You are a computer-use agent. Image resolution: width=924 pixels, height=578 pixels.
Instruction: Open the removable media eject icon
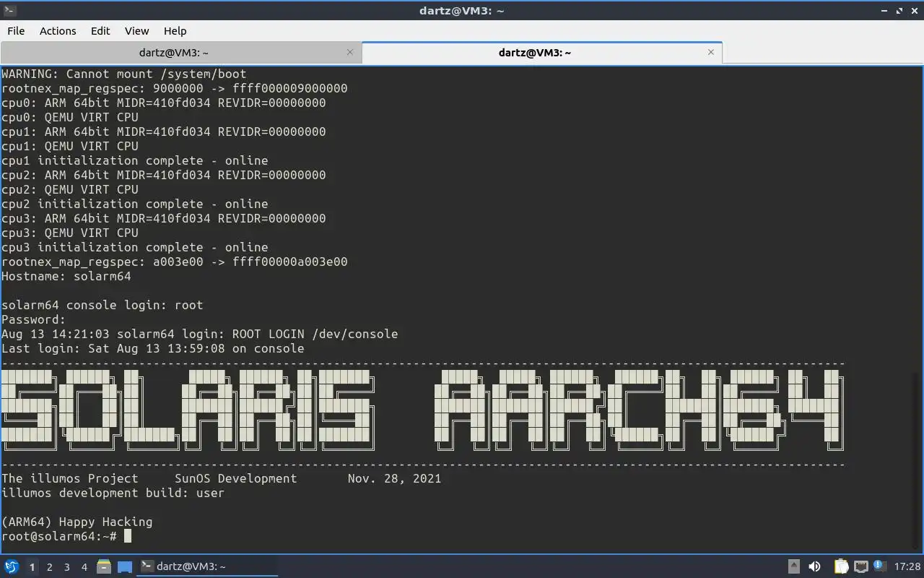tap(794, 566)
